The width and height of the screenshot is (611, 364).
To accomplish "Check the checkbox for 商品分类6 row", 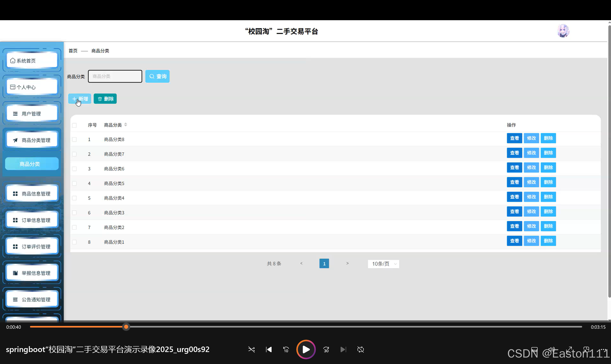I will (x=74, y=168).
